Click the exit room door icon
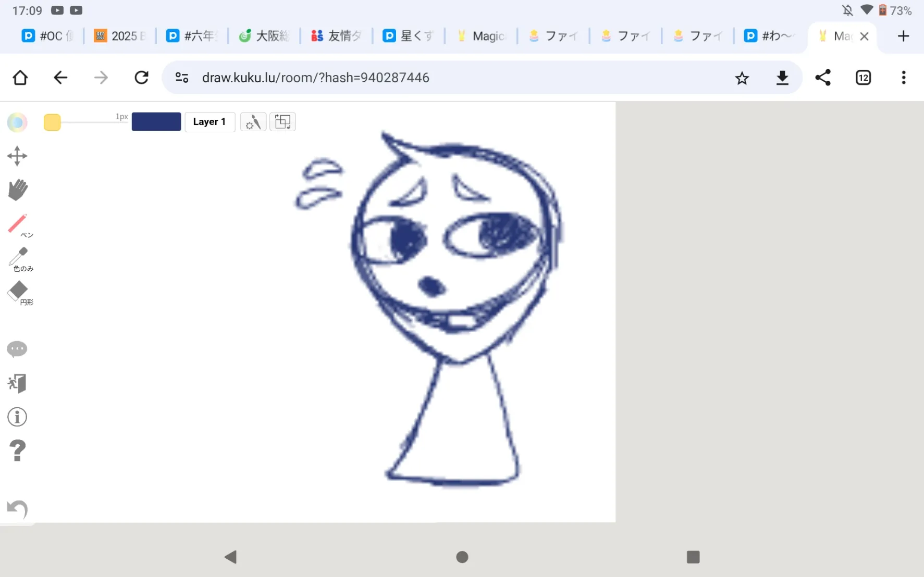Screen dimensions: 924x577 (x=17, y=383)
